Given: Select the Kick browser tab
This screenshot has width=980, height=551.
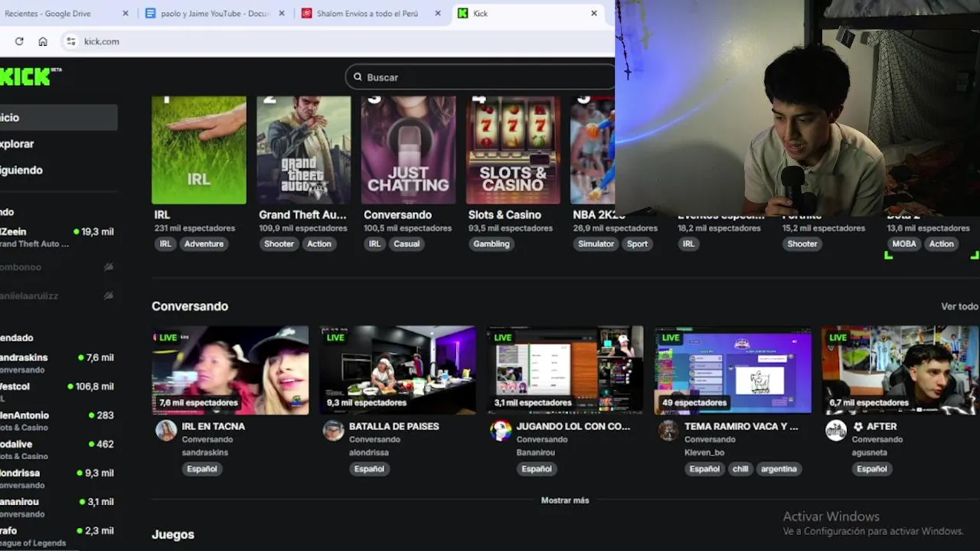Looking at the screenshot, I should (x=528, y=13).
